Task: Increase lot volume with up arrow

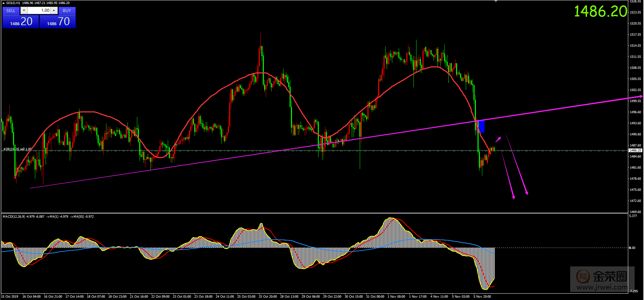Action: pyautogui.click(x=54, y=10)
